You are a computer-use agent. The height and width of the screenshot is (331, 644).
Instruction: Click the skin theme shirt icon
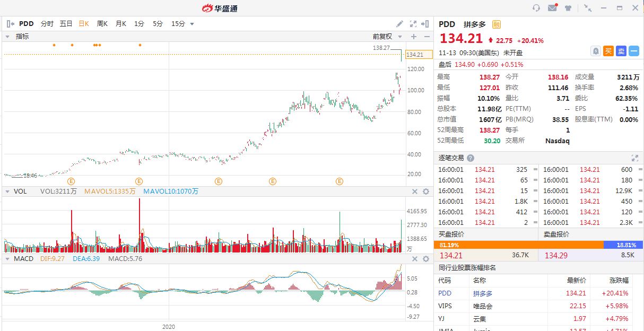coord(568,8)
